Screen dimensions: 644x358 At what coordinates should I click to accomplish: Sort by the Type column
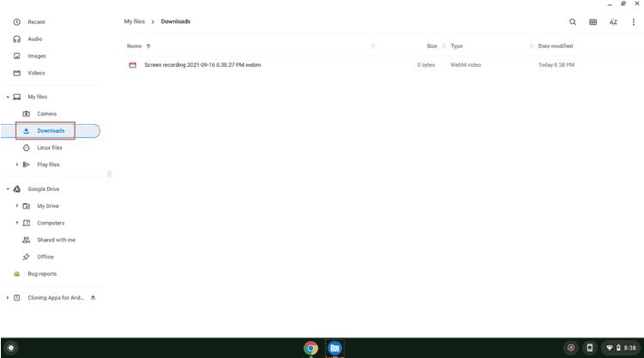pyautogui.click(x=457, y=46)
